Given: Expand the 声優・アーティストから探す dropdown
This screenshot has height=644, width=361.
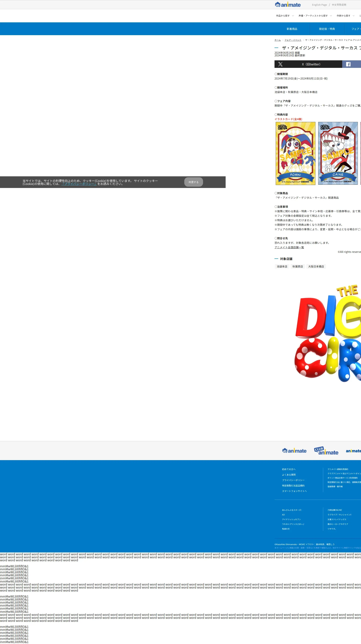Looking at the screenshot, I should click(x=315, y=16).
